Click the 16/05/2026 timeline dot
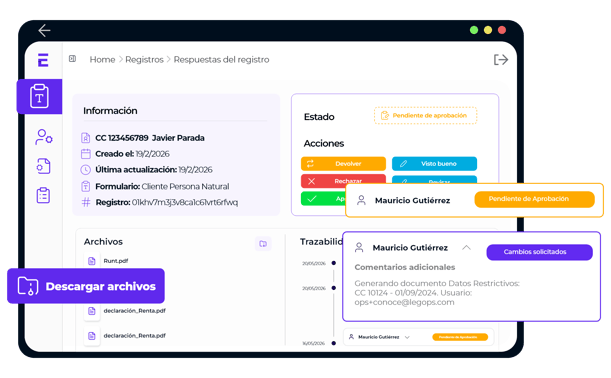The image size is (611, 378). click(334, 343)
